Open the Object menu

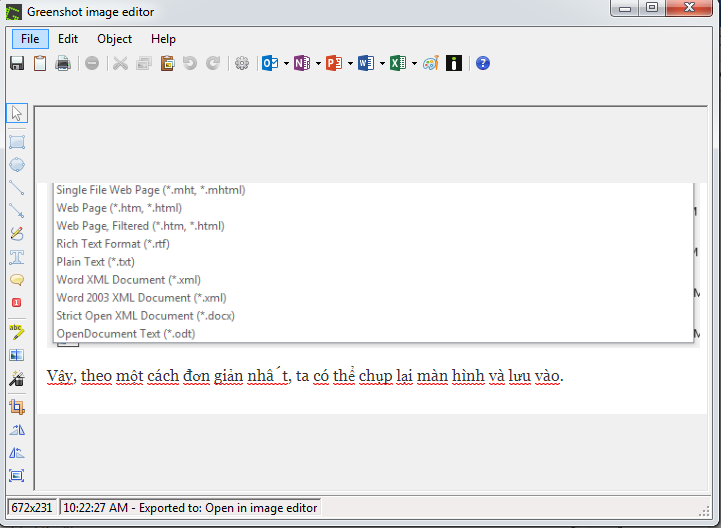point(114,39)
